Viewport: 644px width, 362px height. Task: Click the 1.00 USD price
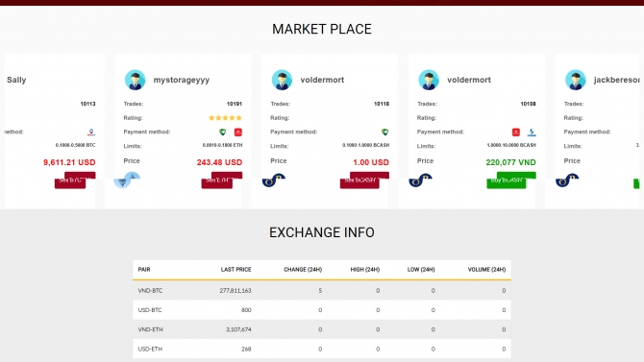point(371,162)
